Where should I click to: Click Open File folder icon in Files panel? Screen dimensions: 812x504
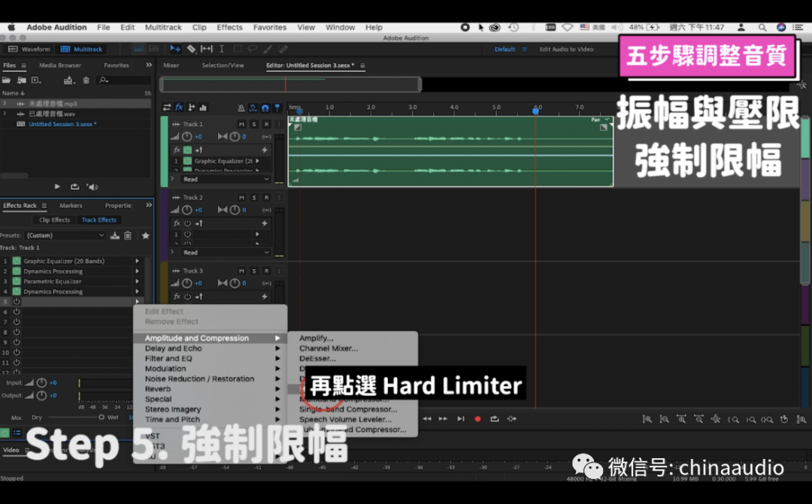[6, 80]
